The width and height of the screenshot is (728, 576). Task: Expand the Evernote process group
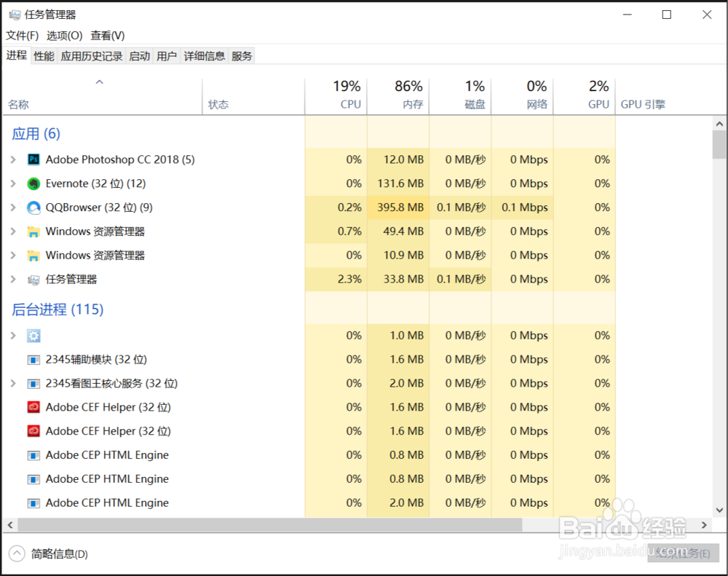coord(13,184)
